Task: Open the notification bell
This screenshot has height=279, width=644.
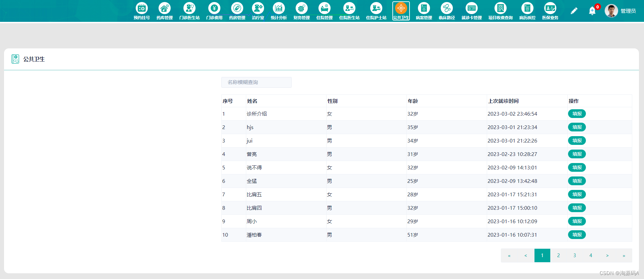Action: [592, 11]
